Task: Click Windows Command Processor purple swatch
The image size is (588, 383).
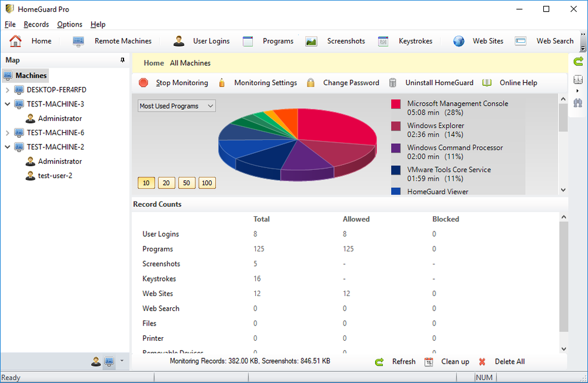Action: tap(396, 148)
